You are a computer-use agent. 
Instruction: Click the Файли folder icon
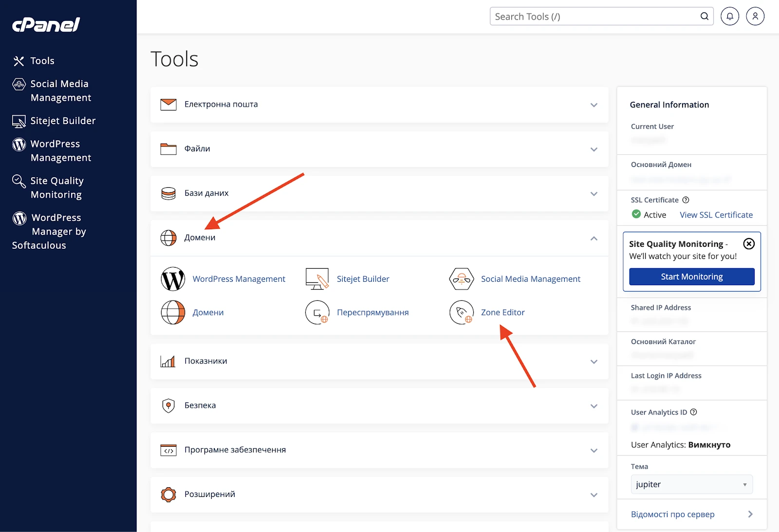click(x=168, y=149)
